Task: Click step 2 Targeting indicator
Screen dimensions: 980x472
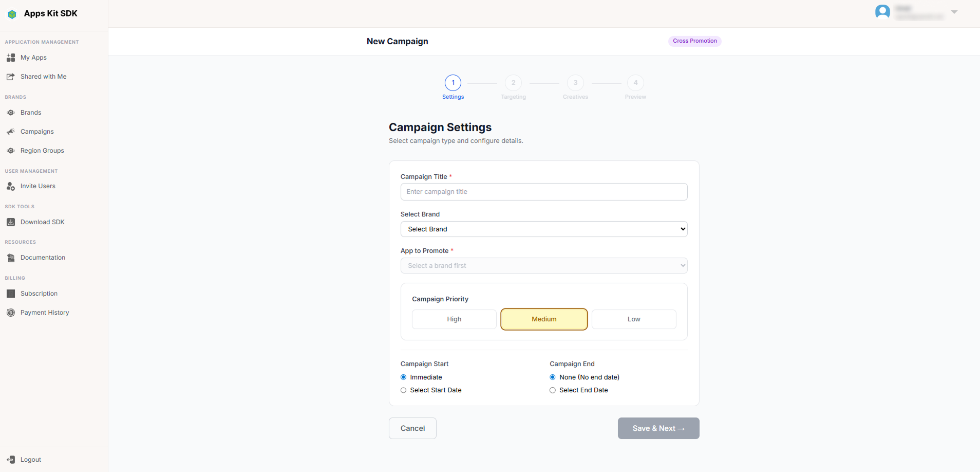Action: click(513, 83)
